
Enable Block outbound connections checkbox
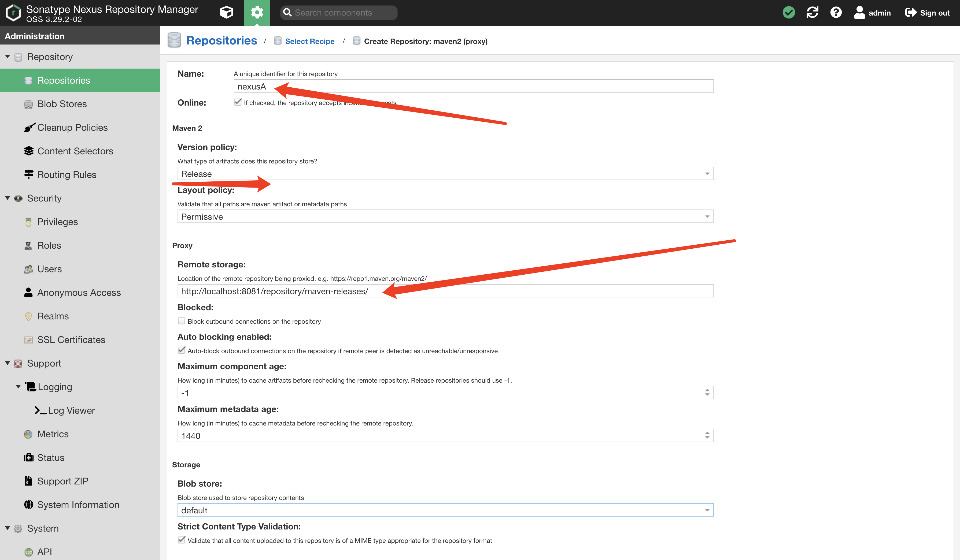[182, 321]
